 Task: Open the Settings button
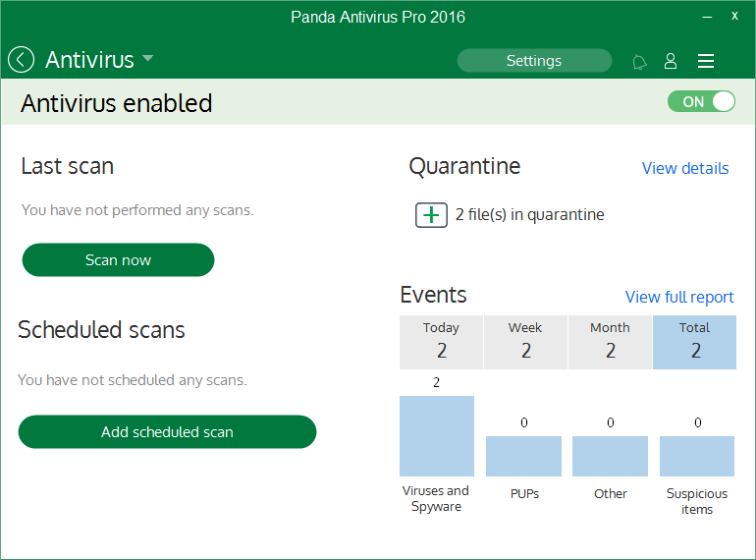click(534, 61)
